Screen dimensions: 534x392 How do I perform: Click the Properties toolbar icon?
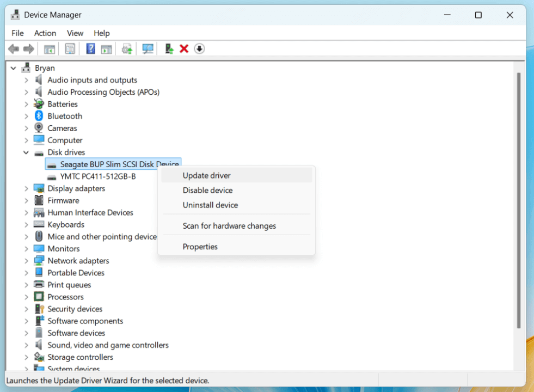click(x=70, y=48)
